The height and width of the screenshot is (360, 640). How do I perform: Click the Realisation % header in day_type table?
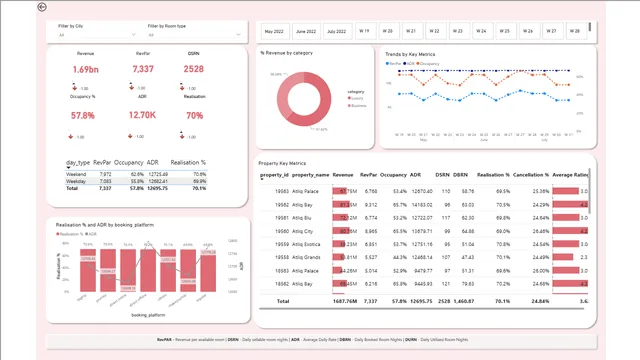click(x=188, y=162)
